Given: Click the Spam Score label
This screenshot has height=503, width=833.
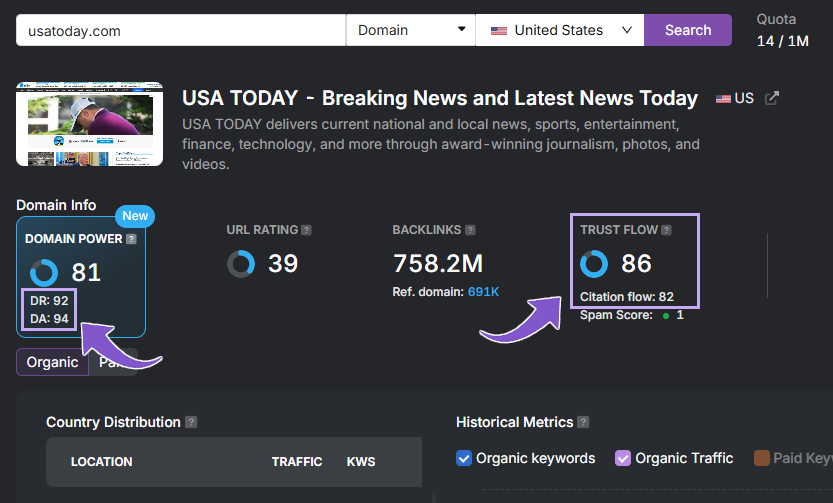Looking at the screenshot, I should 616,316.
